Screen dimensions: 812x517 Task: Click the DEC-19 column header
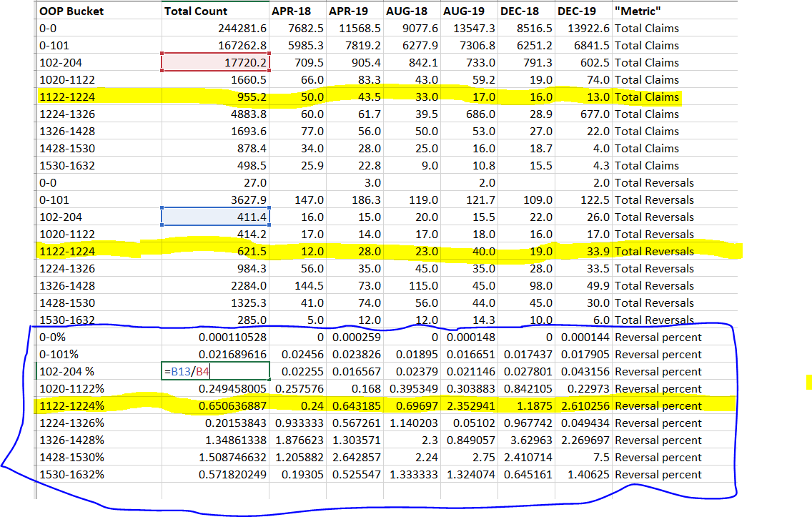pos(583,11)
